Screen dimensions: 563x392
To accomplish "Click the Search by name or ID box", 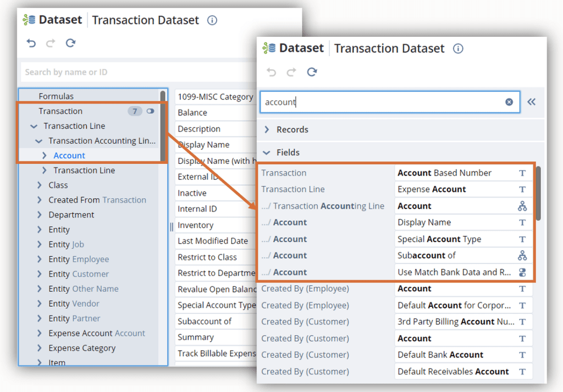I will point(137,72).
